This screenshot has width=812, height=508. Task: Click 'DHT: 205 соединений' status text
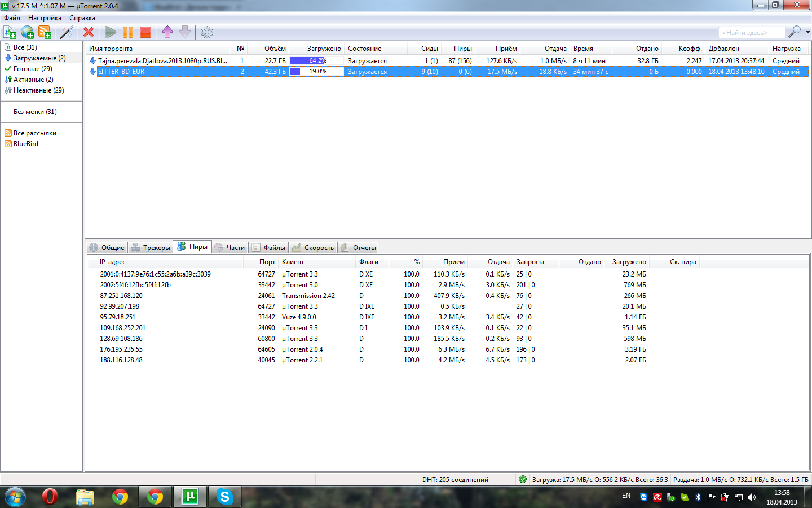coord(455,480)
